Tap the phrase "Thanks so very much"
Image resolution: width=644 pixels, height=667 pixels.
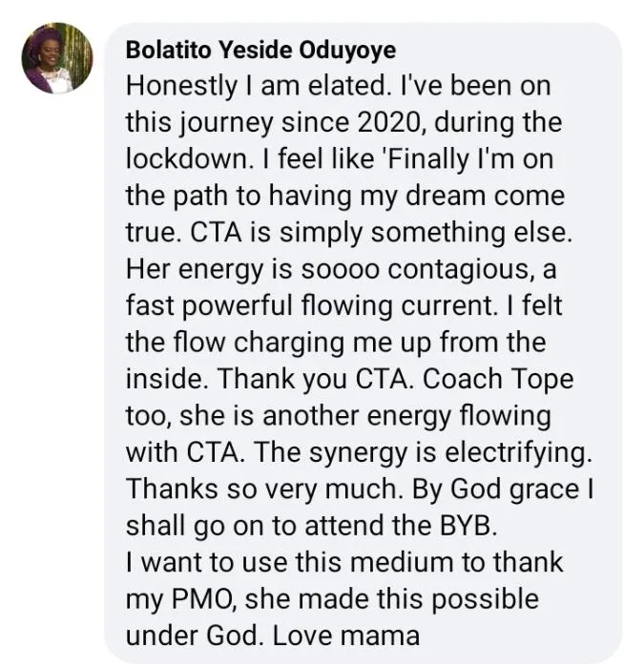260,490
